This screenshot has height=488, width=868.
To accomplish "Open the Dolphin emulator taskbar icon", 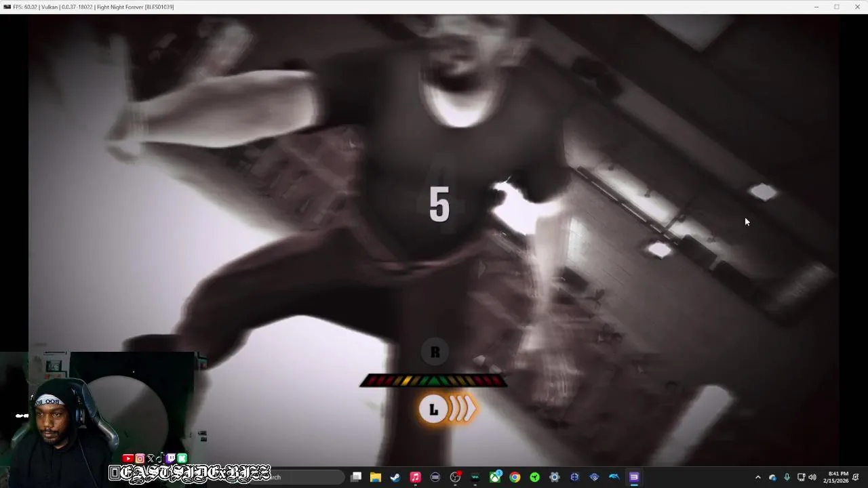I will click(614, 477).
